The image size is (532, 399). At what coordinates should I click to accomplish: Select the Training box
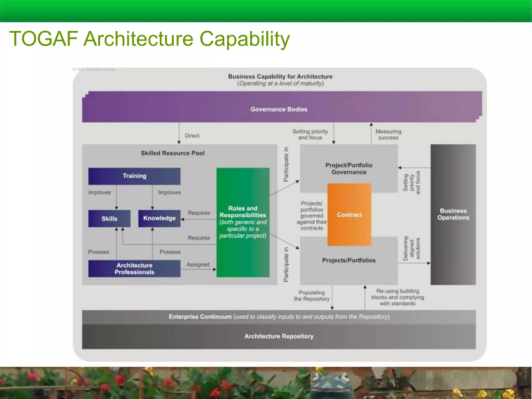[x=134, y=176]
